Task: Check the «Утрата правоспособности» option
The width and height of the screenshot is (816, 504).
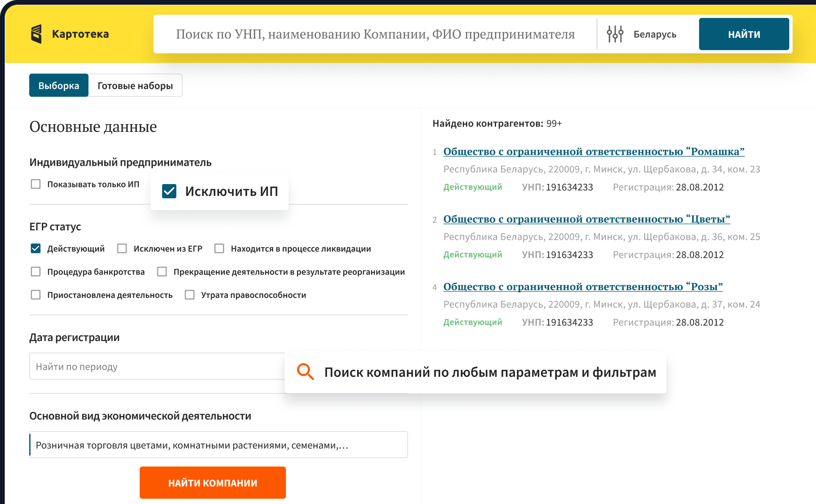Action: 190,295
